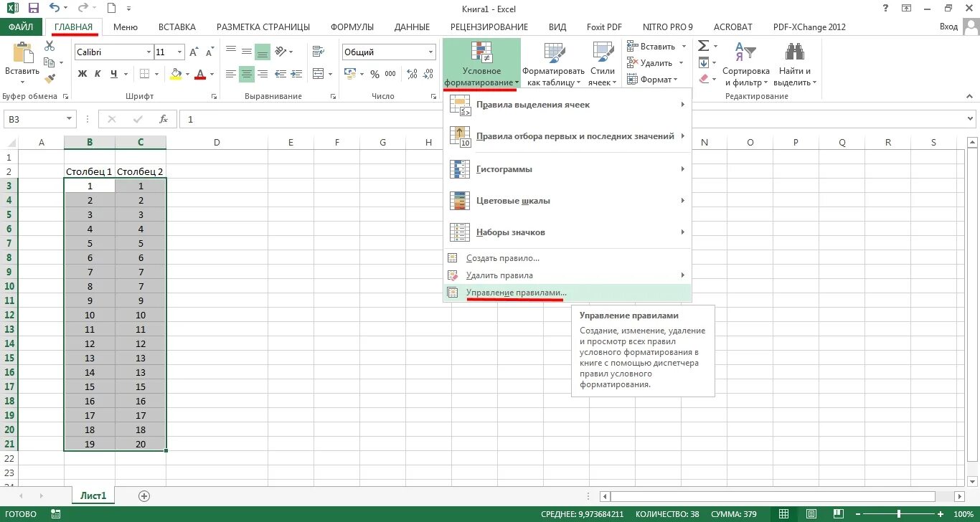Click the Вход sign-in link
The image size is (980, 522).
coord(948,27)
